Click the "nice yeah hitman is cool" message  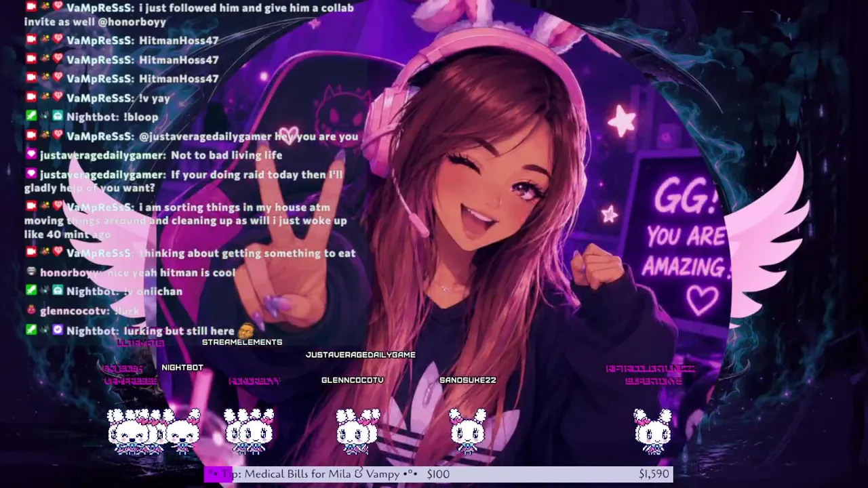tap(172, 272)
